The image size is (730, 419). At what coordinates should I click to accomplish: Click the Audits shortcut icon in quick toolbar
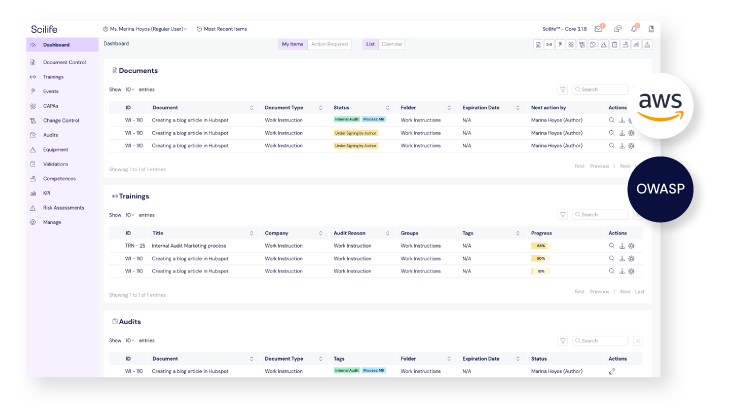(x=593, y=45)
